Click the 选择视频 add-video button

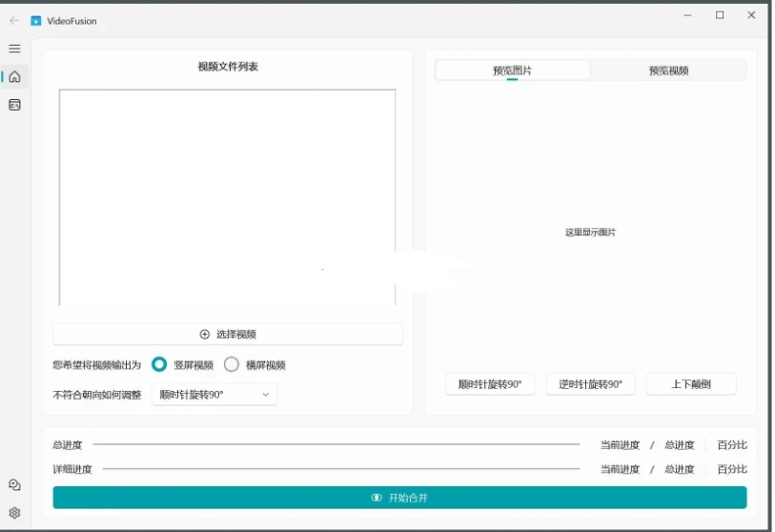(x=228, y=335)
